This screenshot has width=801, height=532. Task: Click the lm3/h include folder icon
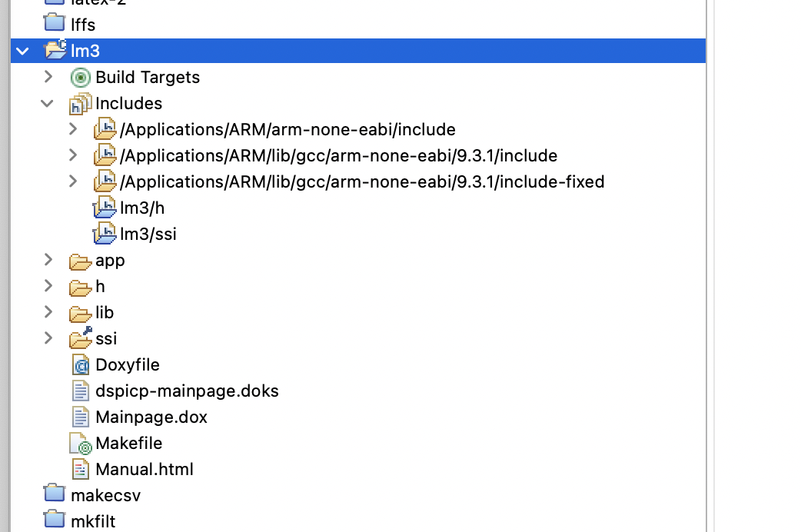click(x=105, y=208)
